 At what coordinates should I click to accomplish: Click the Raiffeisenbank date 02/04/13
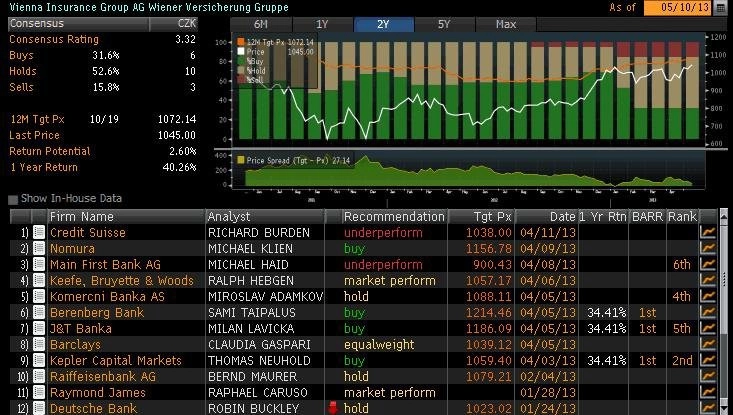(x=548, y=376)
